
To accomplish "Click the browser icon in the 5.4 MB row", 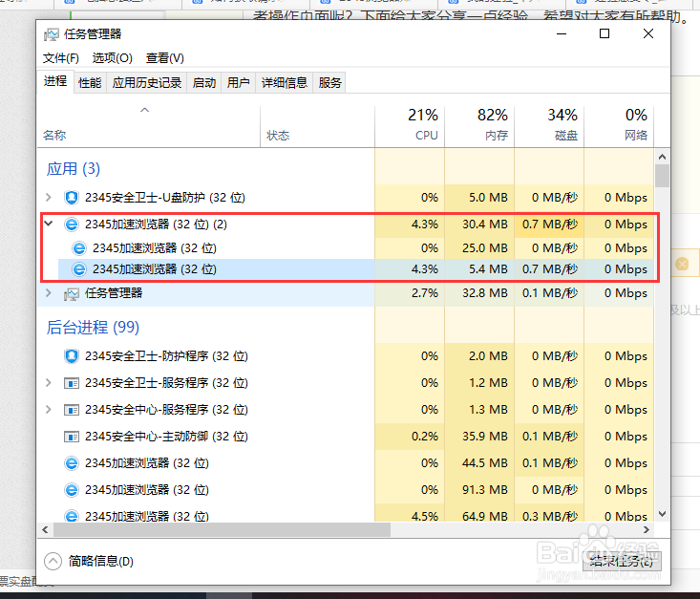I will [79, 269].
